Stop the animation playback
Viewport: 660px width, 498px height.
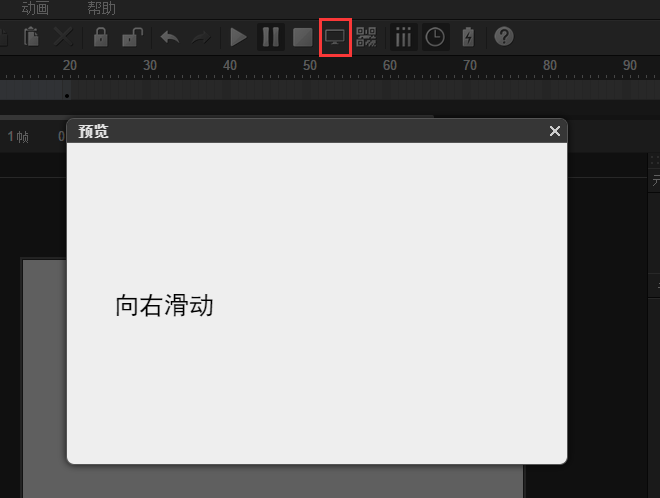pyautogui.click(x=303, y=38)
